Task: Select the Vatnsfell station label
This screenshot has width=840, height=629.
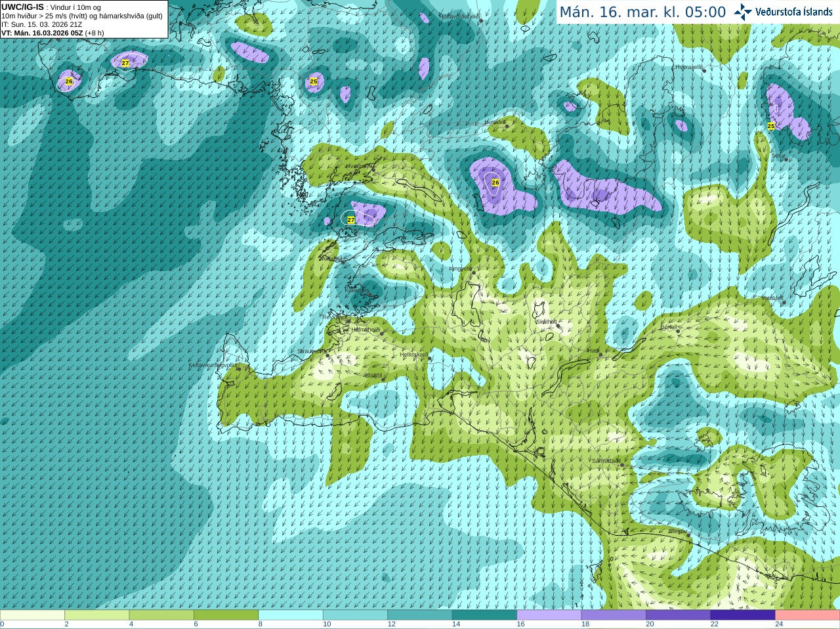Action: 772,298
